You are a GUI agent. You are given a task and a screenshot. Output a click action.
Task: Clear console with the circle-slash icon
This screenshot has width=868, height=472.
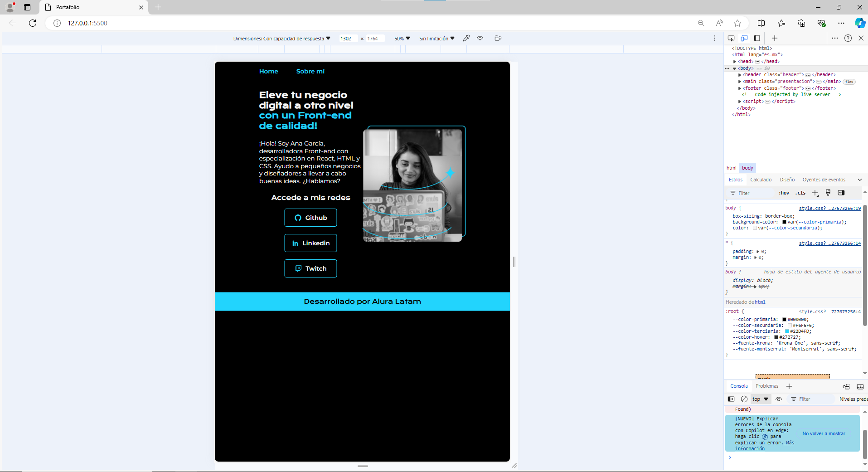tap(744, 399)
